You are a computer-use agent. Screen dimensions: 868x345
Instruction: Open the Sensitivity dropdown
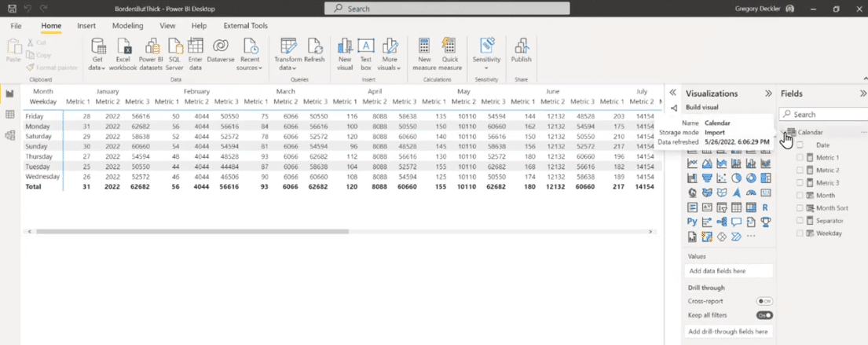tap(486, 54)
